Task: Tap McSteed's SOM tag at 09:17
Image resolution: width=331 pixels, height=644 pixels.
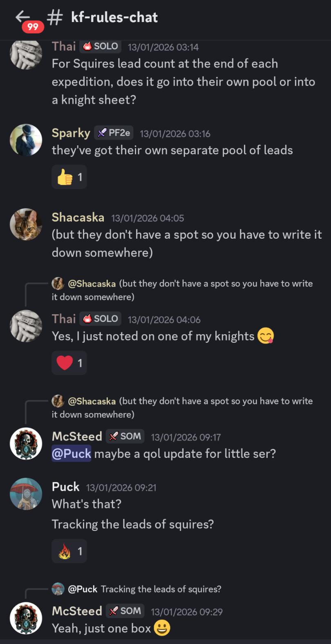Action: (x=125, y=436)
